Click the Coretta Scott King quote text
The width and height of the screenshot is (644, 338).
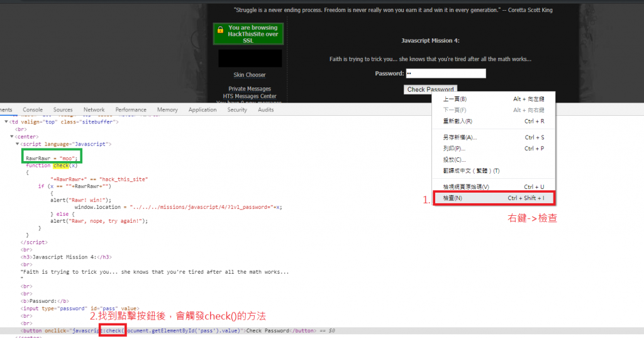click(393, 10)
